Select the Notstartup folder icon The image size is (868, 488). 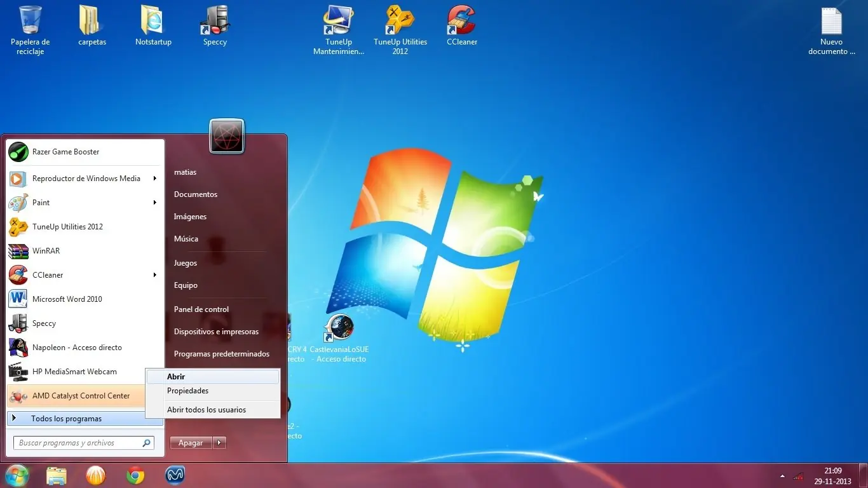tap(153, 26)
